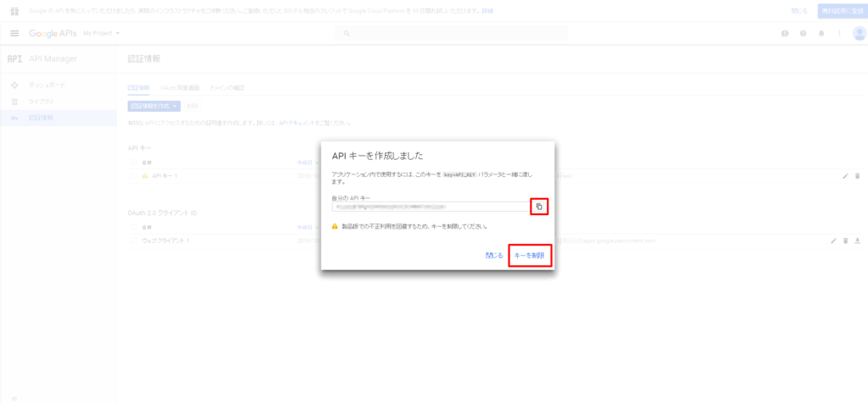Click the warning icon beside API キー 1
The height and width of the screenshot is (403, 868).
coord(145,176)
